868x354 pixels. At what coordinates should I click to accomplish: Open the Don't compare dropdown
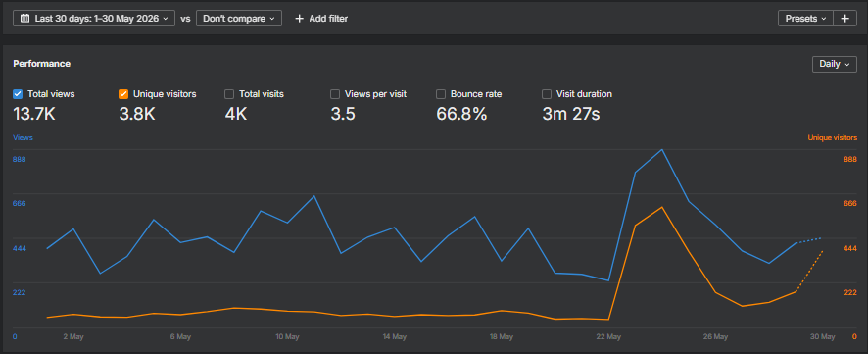click(x=239, y=19)
